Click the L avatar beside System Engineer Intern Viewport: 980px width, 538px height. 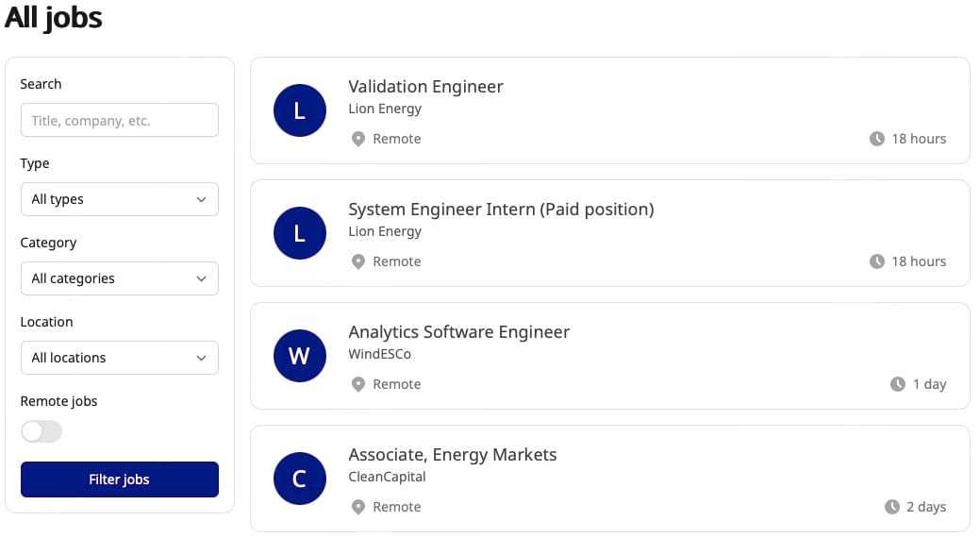(x=299, y=233)
